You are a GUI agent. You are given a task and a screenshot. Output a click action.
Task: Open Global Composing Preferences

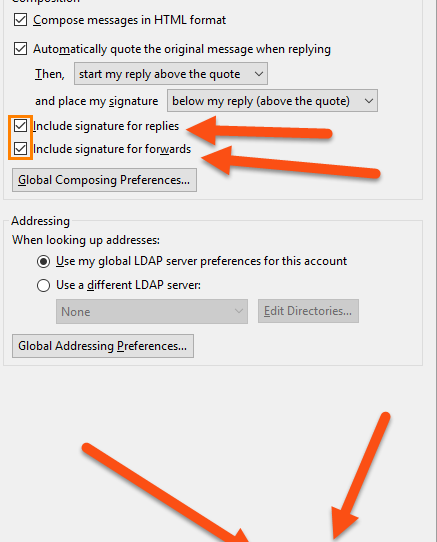[104, 180]
